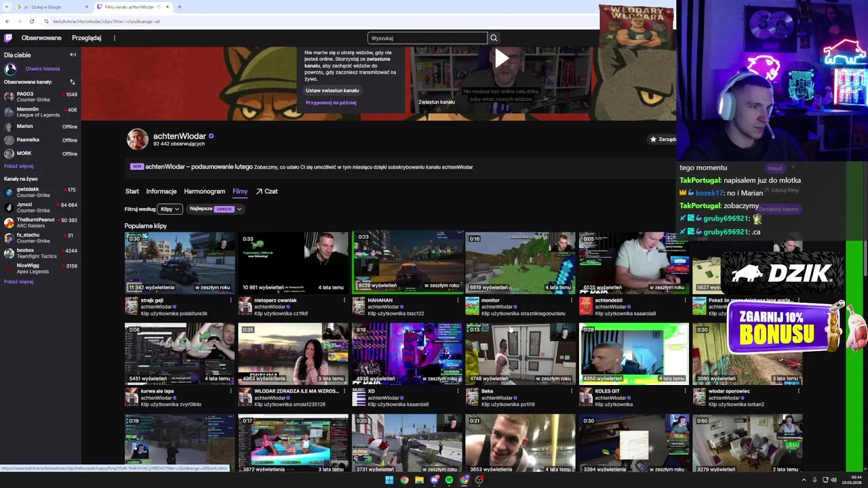Show hidden system tray icons
868x488 pixels.
(804, 480)
